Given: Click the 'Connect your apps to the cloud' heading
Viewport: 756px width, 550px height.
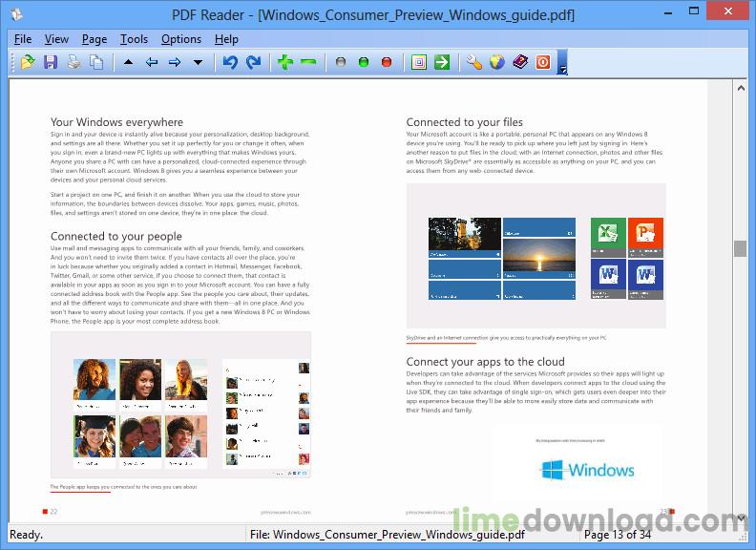Looking at the screenshot, I should [485, 362].
